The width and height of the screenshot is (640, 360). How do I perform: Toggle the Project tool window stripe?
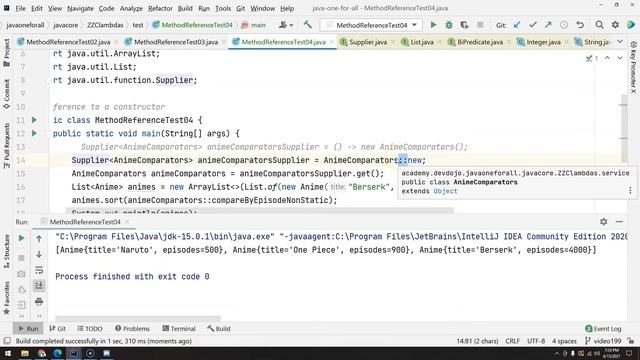pyautogui.click(x=7, y=53)
